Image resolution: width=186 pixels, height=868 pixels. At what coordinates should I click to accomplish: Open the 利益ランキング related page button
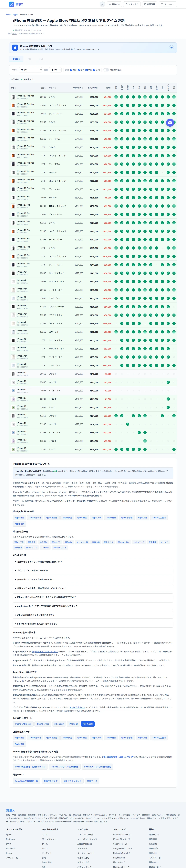coord(51,781)
